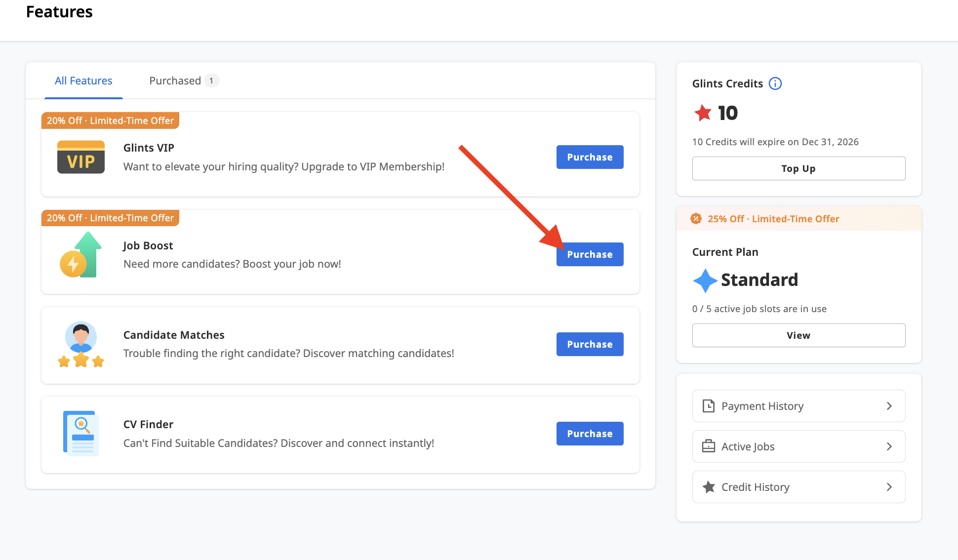Viewport: 958px width, 560px height.
Task: Click the 25% Off Limited-Time Offer banner text
Action: pyautogui.click(x=773, y=219)
